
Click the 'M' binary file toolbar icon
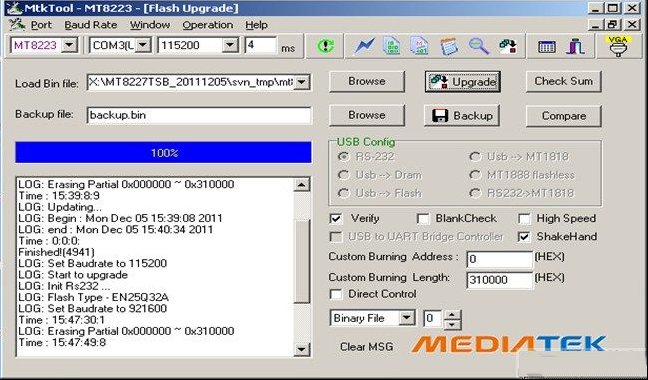pos(419,46)
